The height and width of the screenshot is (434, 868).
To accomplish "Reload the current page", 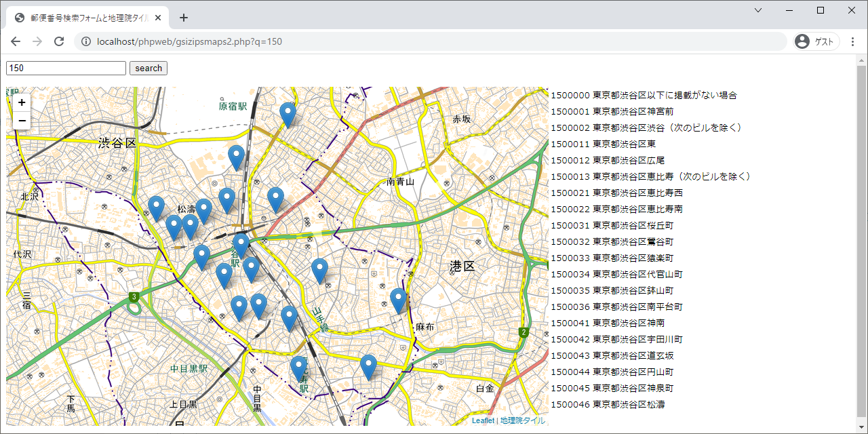I will coord(59,41).
